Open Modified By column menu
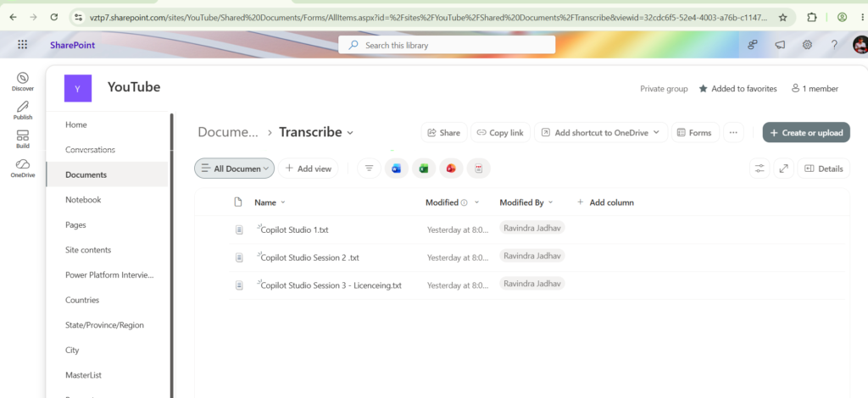The image size is (868, 398). pos(550,202)
